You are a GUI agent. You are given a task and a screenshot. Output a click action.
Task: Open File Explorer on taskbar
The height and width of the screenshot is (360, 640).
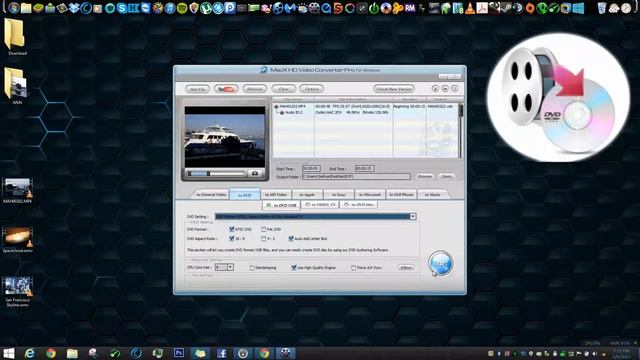72,353
